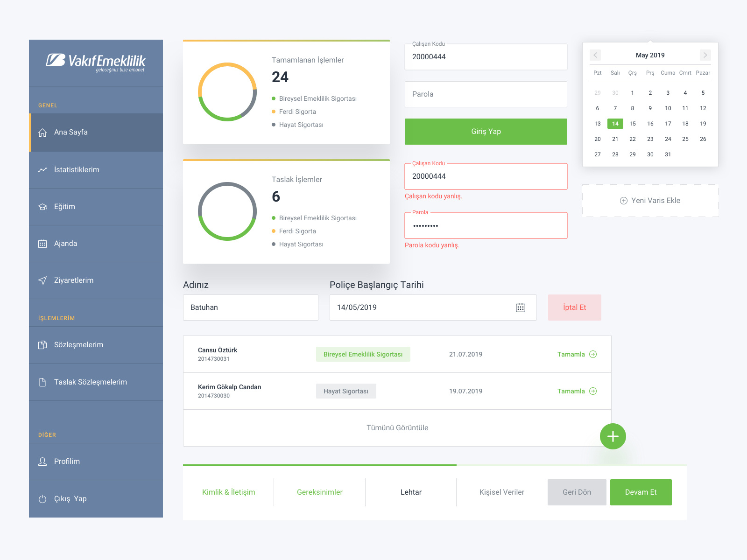Select the paper plane icon for Ziyaretlerim

(x=42, y=280)
